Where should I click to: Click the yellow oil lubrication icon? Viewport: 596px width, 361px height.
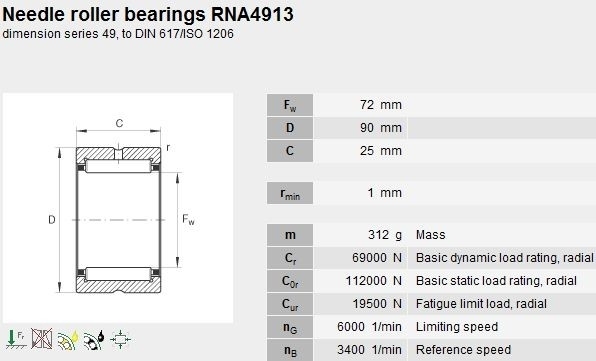68,340
